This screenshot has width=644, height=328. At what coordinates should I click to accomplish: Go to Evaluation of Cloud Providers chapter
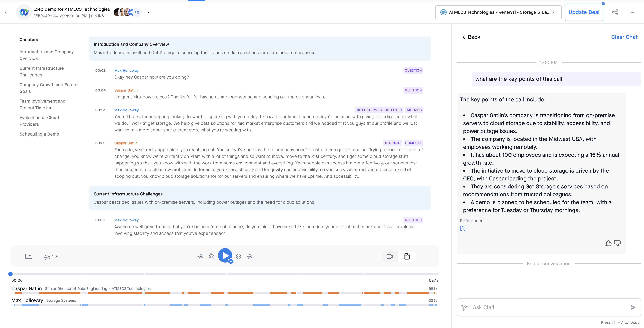point(39,121)
